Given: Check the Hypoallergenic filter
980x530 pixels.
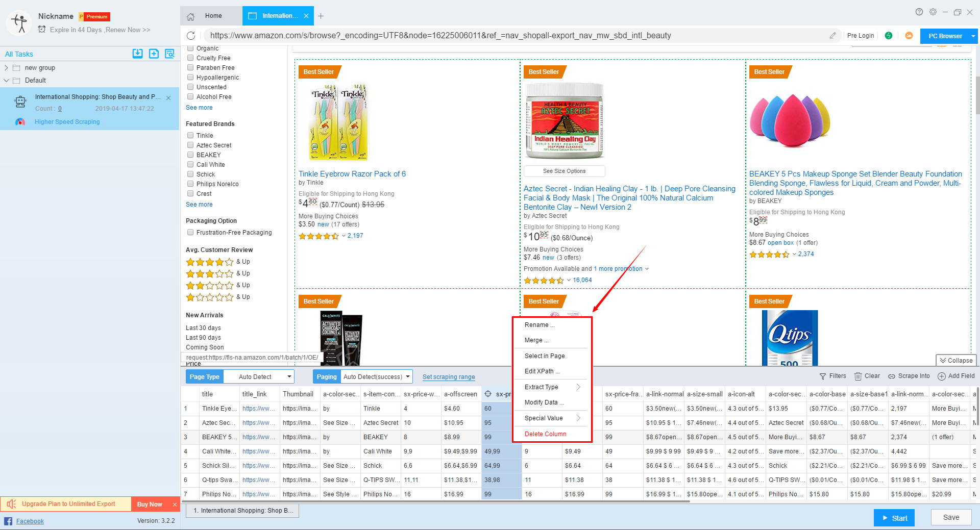Looking at the screenshot, I should (190, 77).
